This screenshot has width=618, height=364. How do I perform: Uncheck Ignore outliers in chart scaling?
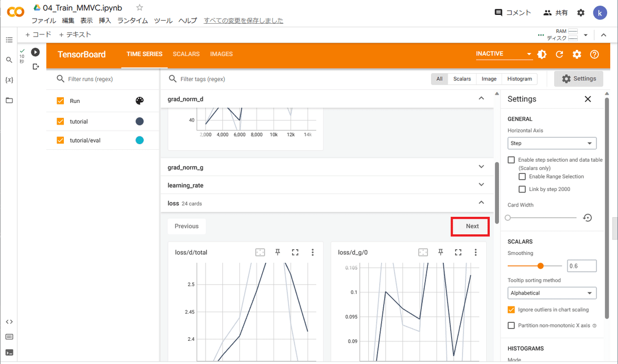pyautogui.click(x=511, y=310)
